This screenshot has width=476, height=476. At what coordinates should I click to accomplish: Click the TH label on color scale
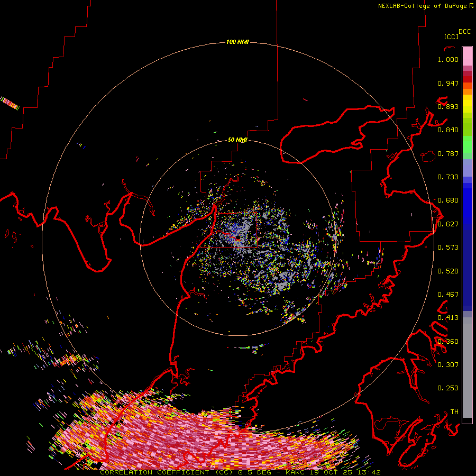pos(454,412)
